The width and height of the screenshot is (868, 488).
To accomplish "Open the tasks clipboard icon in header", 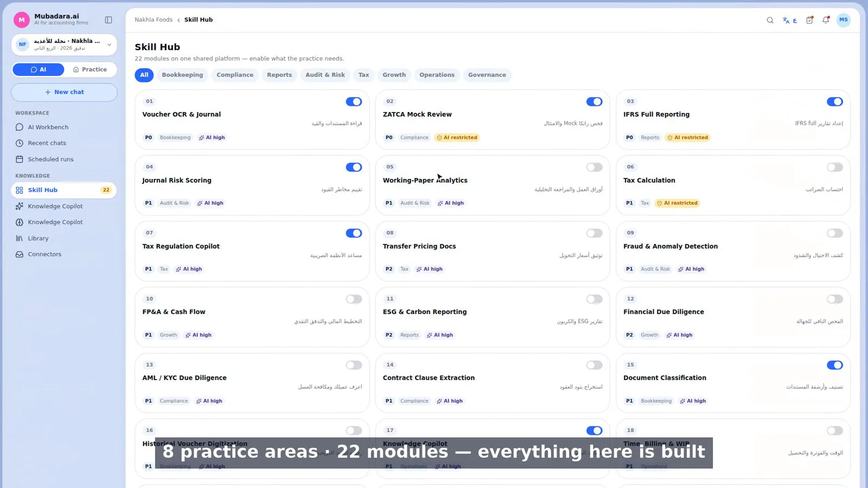I will [809, 20].
